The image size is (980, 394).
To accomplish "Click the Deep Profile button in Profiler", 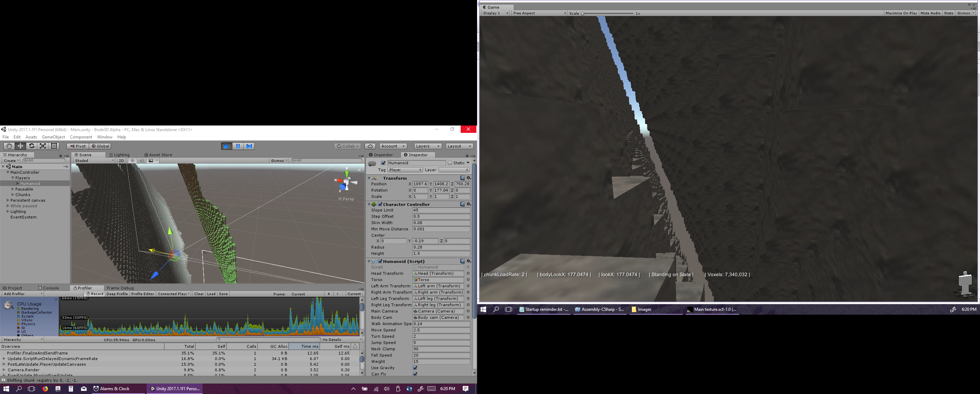I will coord(117,294).
